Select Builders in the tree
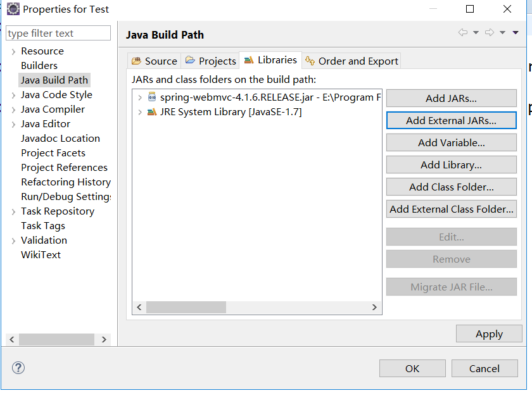Screen dimensions: 532x393 [x=39, y=65]
